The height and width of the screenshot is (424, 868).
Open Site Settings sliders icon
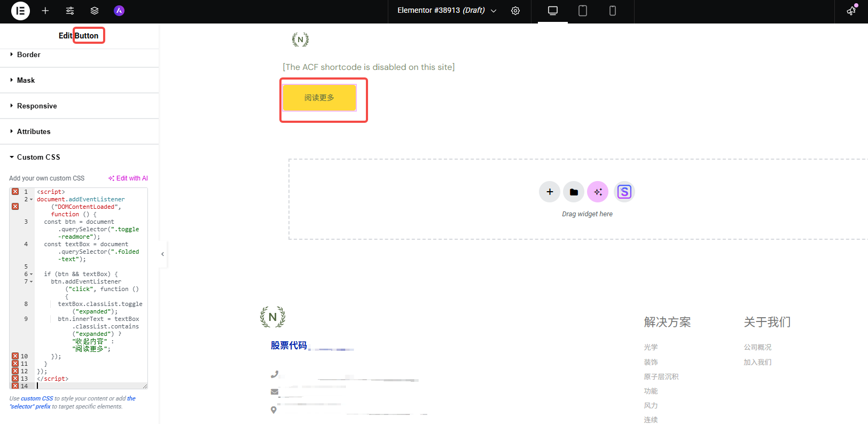[70, 11]
